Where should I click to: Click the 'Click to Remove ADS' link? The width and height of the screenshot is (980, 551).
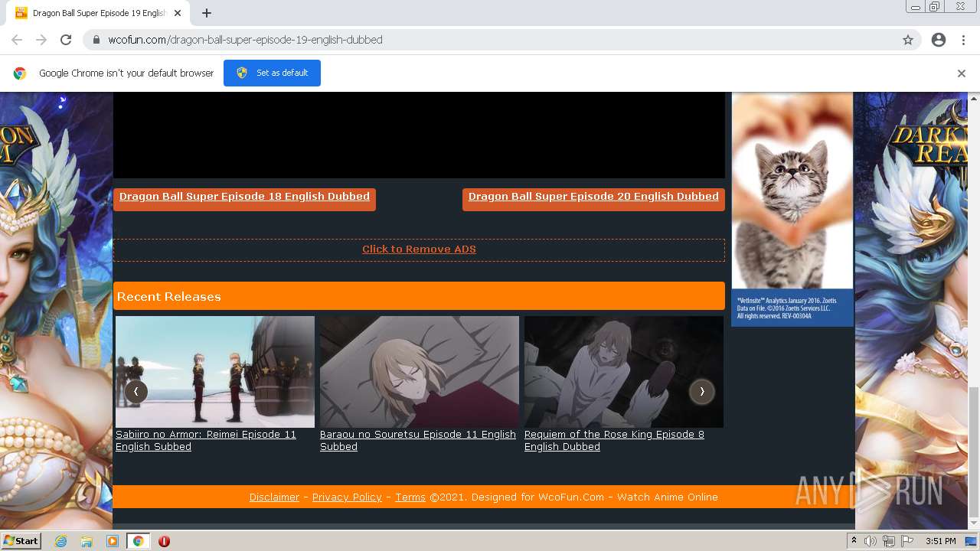pos(419,249)
